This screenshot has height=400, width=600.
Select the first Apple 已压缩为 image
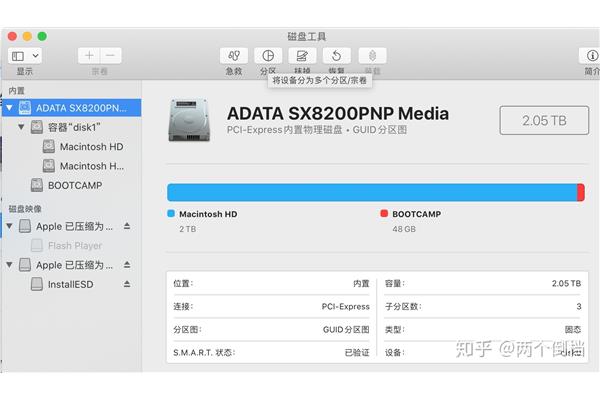[72, 226]
